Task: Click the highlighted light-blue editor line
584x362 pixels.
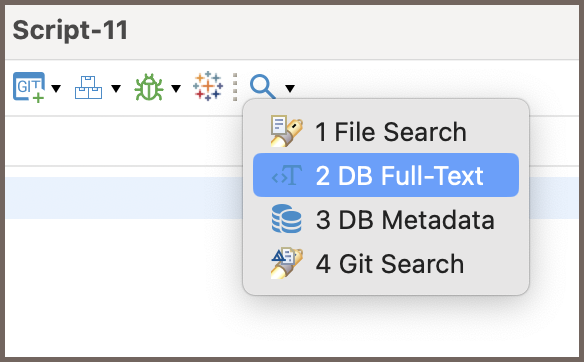Action: [124, 198]
